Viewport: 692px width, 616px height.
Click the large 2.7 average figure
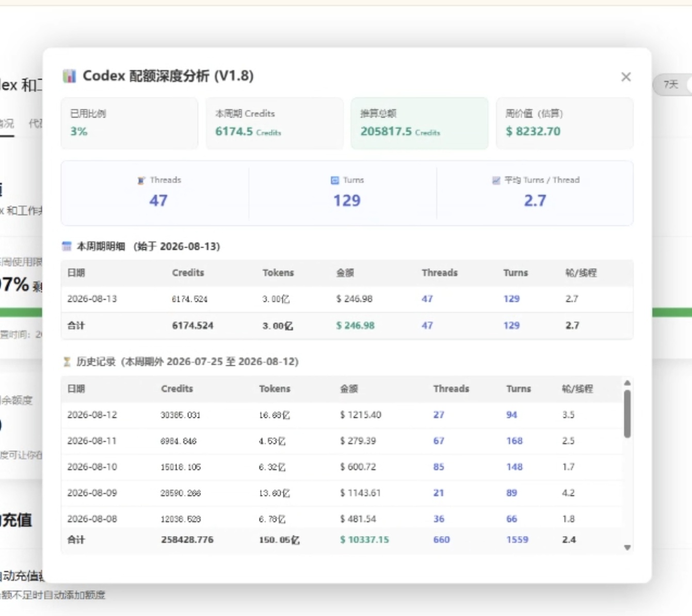tap(535, 201)
